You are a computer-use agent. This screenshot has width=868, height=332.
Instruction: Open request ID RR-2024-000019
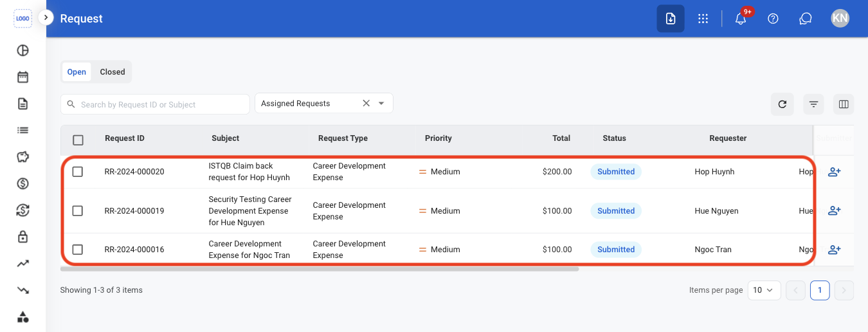[134, 211]
